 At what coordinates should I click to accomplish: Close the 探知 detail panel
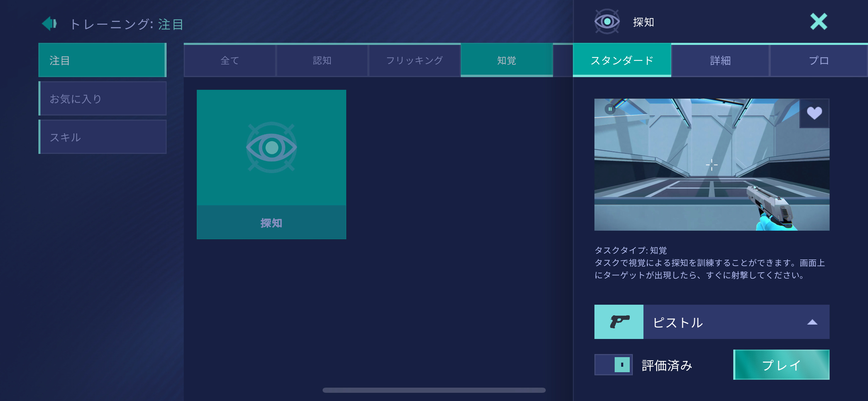(x=819, y=22)
